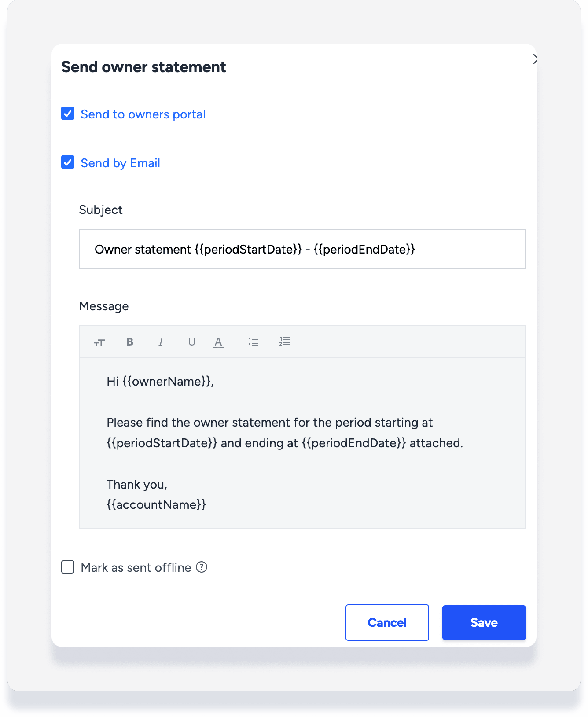The height and width of the screenshot is (717, 588).
Task: Uncheck the Send to owners portal checkbox
Action: coord(68,114)
